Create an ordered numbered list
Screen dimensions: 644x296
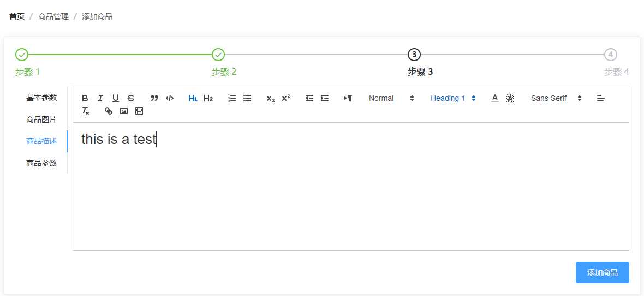[232, 98]
